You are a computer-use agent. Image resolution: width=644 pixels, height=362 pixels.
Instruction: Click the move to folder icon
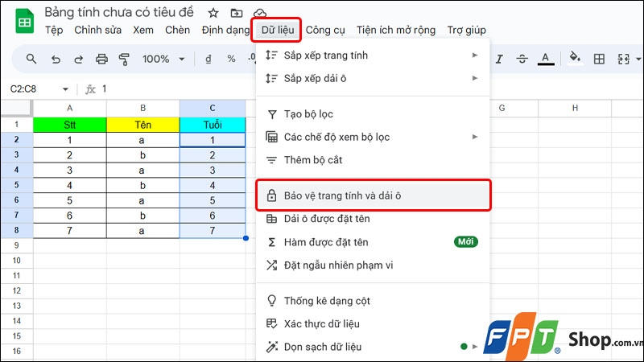tap(236, 13)
